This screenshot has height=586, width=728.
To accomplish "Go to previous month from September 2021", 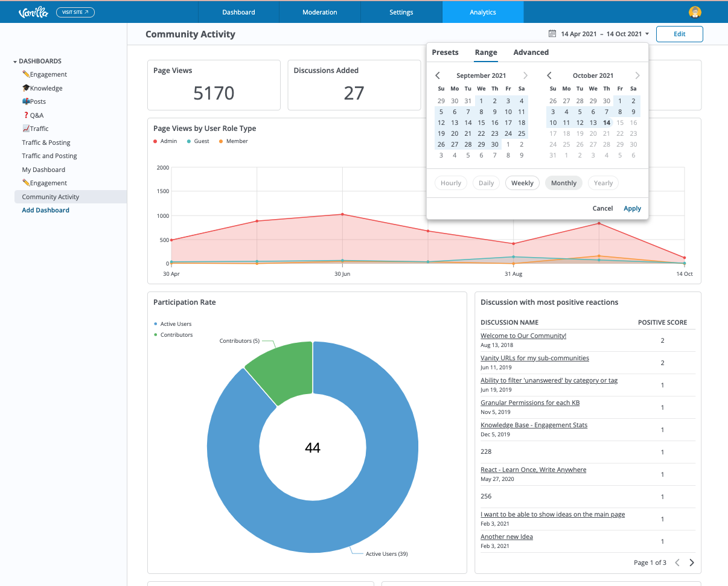I will point(438,75).
